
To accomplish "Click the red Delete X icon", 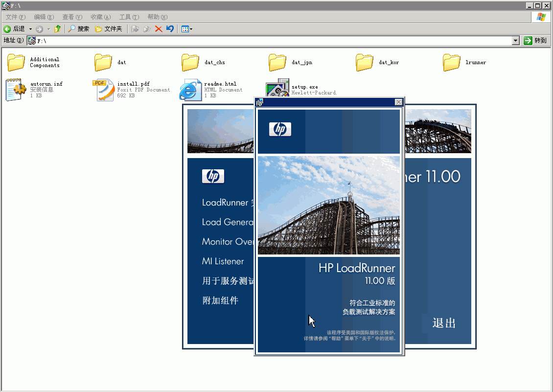I will (x=159, y=29).
